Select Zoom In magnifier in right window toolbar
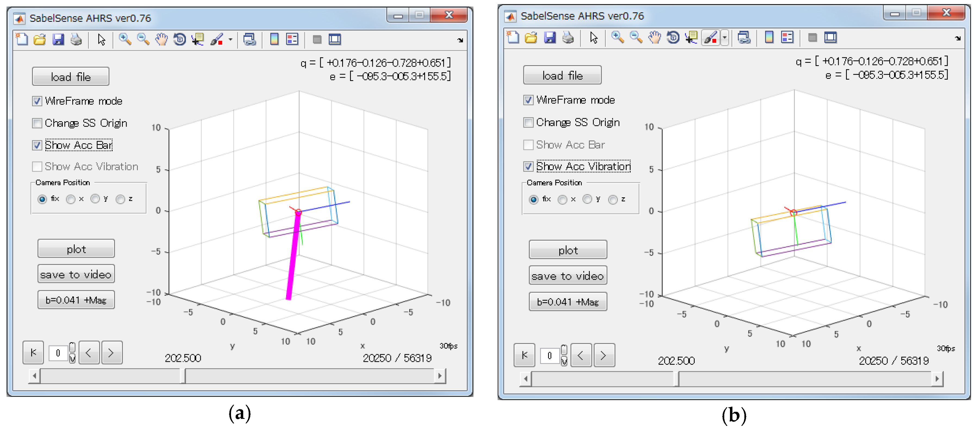This screenshot has width=980, height=433. 617,37
